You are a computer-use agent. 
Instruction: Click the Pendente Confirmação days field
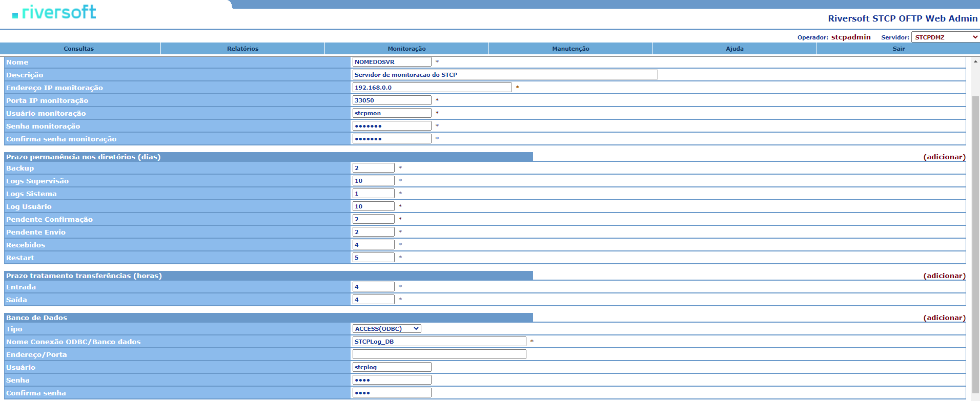[374, 219]
